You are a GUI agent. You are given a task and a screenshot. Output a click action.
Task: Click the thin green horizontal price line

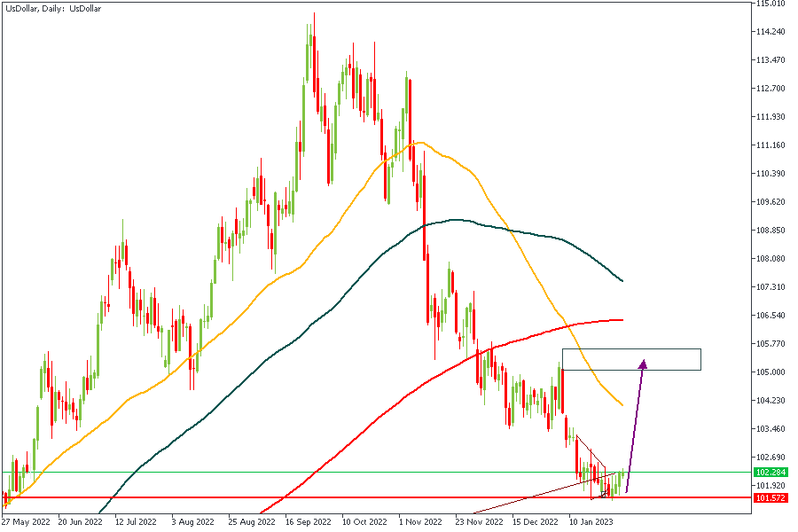tap(266, 473)
